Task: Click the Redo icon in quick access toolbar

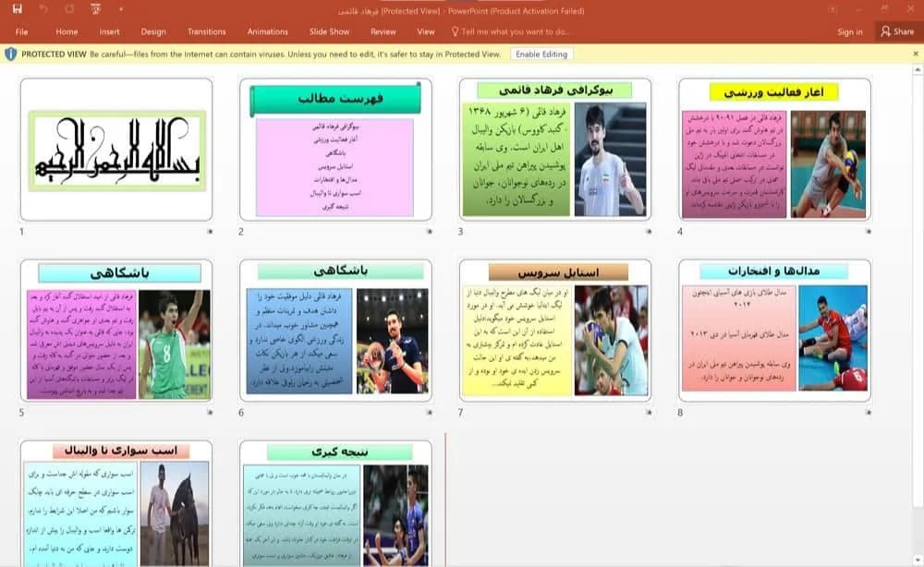Action: coord(69,9)
